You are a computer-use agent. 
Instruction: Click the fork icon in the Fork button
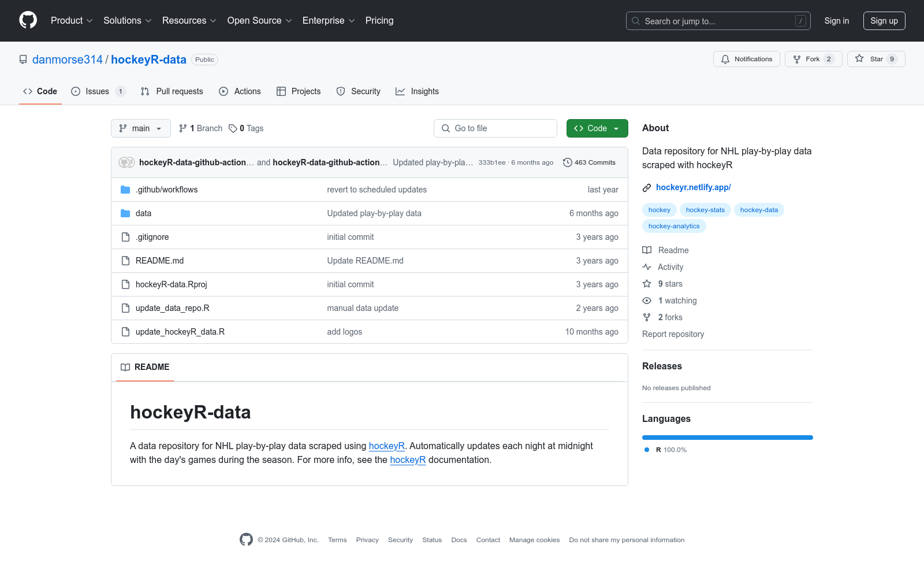pyautogui.click(x=797, y=59)
